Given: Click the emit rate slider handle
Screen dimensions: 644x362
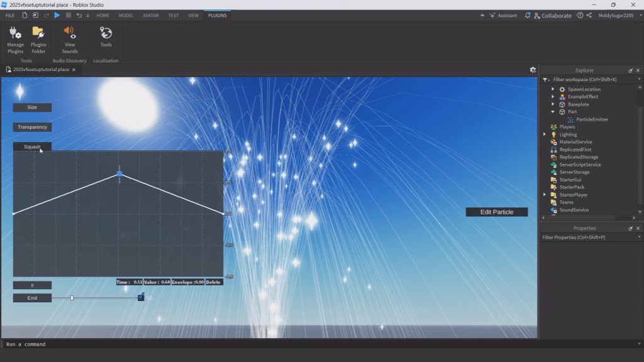Looking at the screenshot, I should (x=72, y=298).
